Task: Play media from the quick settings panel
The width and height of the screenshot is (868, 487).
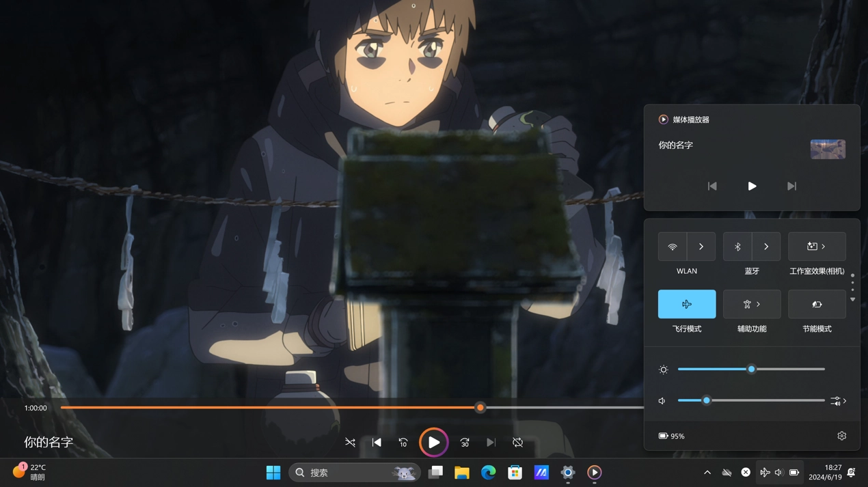Action: (x=752, y=186)
